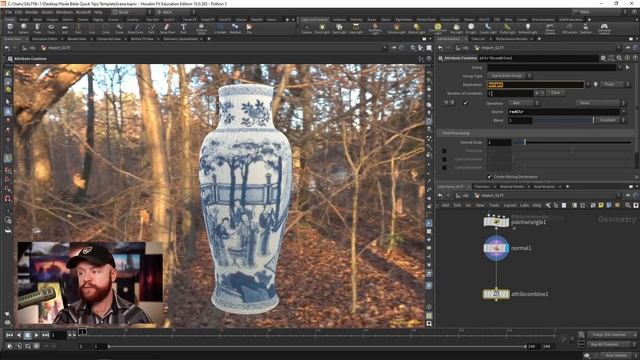
Task: Select the Font shelf tool
Action: click(183, 28)
